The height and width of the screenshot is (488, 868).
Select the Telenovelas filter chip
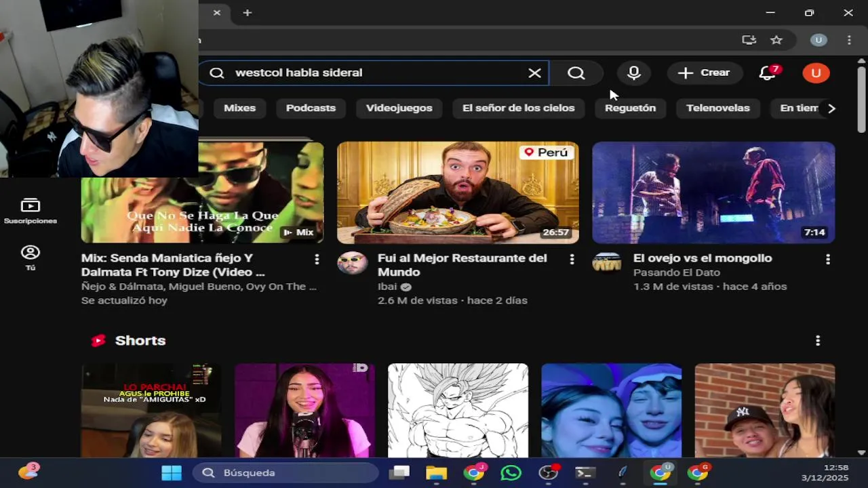pyautogui.click(x=718, y=108)
